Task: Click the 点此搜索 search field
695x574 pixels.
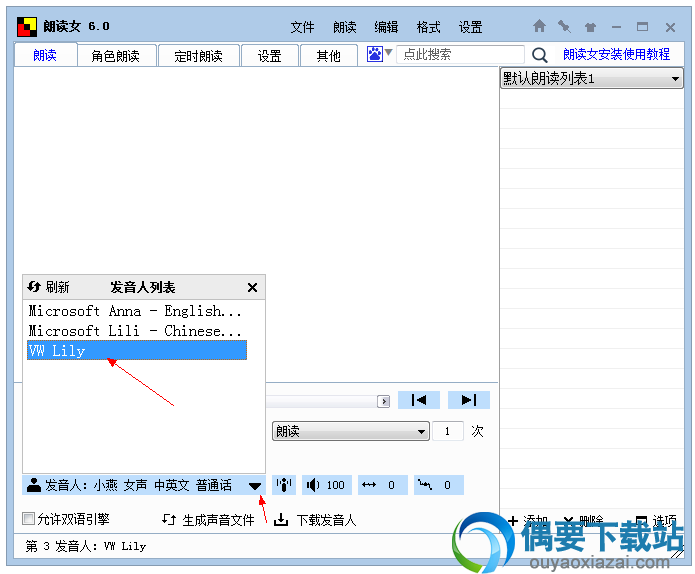Action: pos(460,55)
